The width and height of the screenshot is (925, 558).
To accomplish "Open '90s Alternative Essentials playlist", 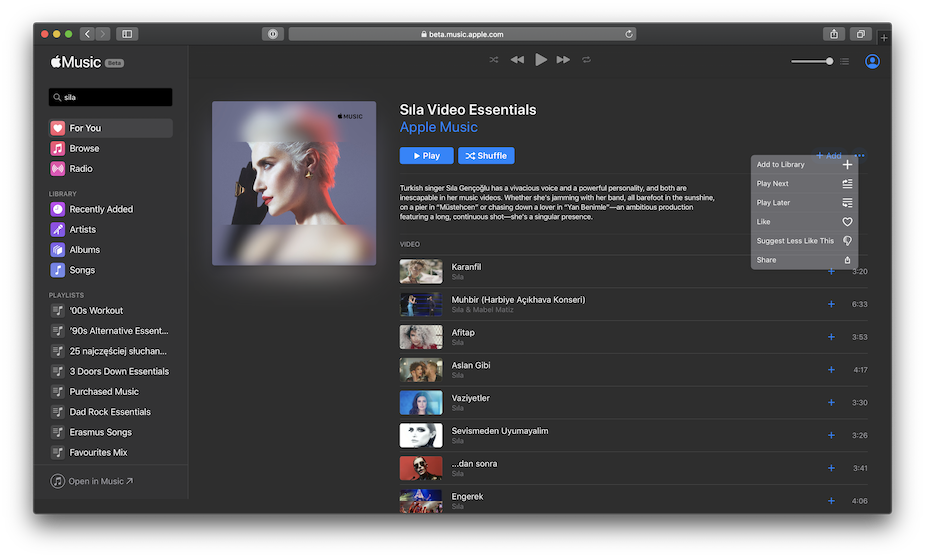I will click(110, 331).
